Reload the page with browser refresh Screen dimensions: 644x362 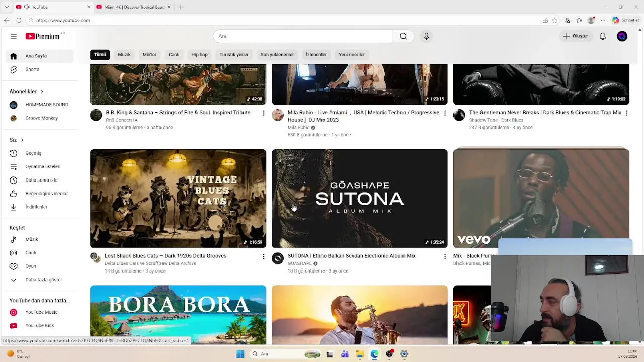(19, 20)
